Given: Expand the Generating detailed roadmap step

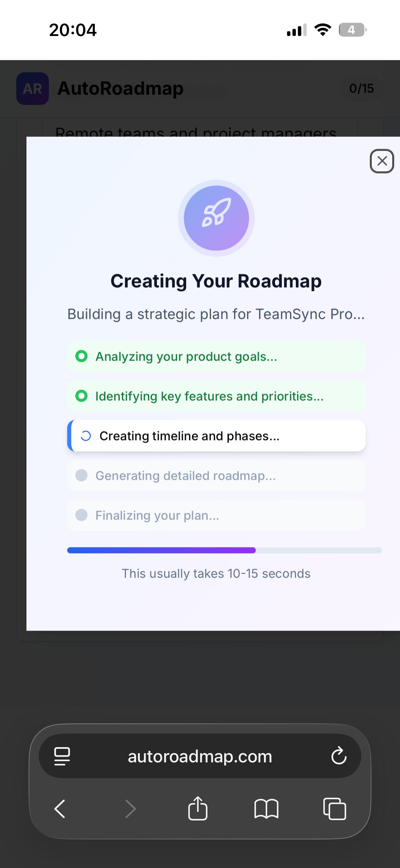Looking at the screenshot, I should click(x=216, y=475).
